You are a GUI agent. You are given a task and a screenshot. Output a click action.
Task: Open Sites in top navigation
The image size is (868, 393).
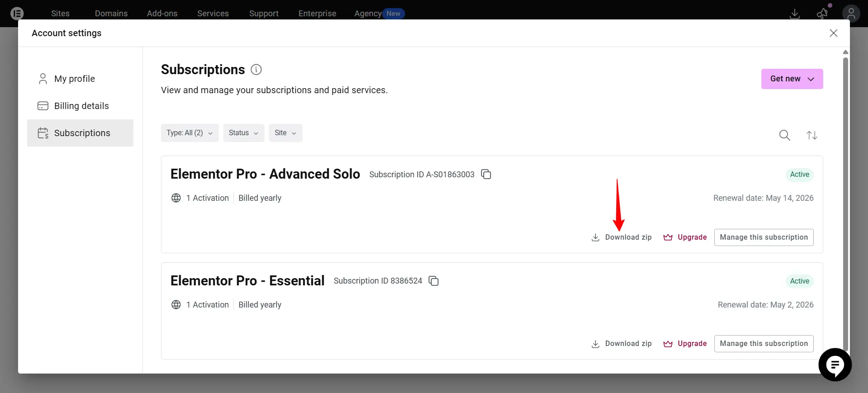(x=60, y=14)
